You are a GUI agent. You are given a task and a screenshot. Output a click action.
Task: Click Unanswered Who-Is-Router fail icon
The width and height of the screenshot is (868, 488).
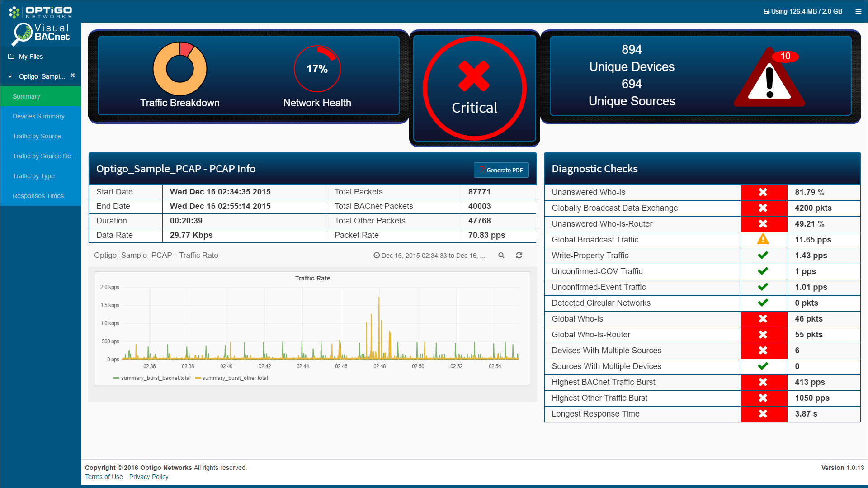tap(763, 224)
